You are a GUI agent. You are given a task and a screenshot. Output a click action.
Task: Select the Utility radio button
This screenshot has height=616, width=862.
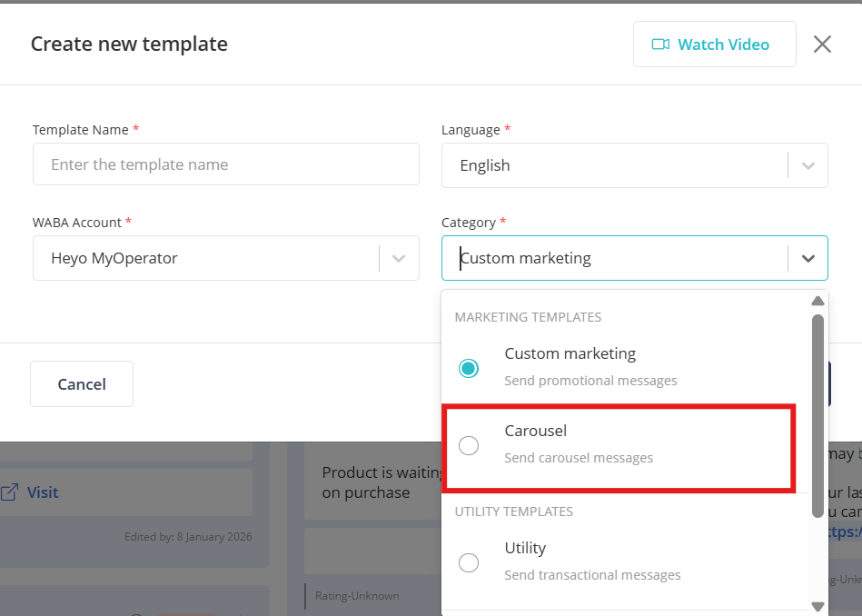(x=469, y=562)
